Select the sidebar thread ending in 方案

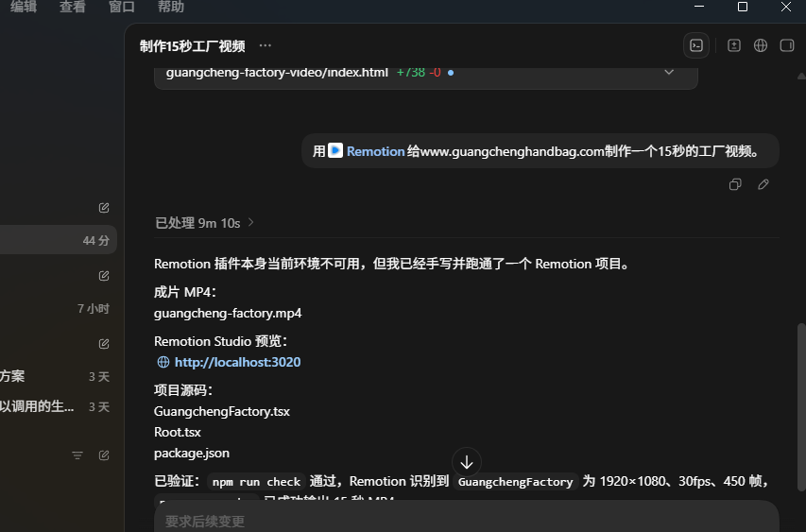[59, 376]
